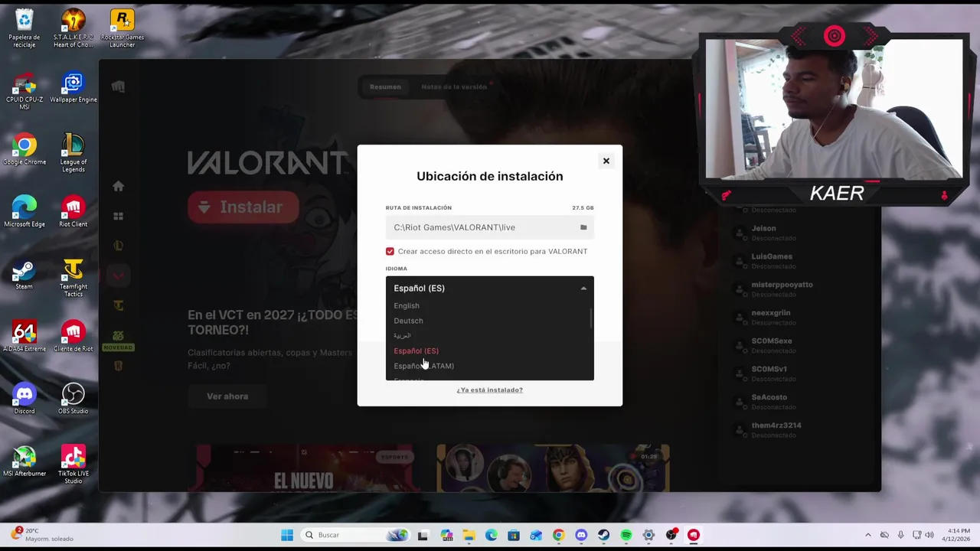Open Discord from the taskbar
This screenshot has height=551, width=980.
pyautogui.click(x=581, y=535)
